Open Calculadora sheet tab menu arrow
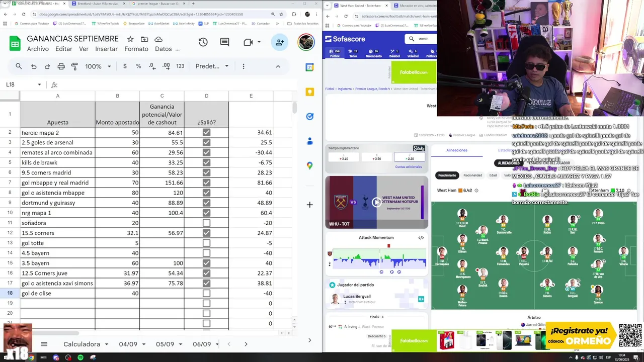644x362 pixels. click(x=107, y=344)
